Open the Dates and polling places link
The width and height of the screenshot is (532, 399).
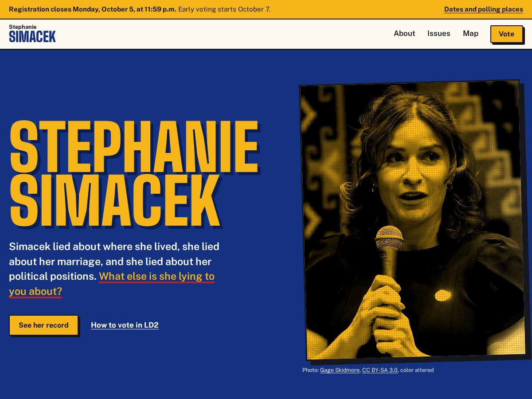483,9
